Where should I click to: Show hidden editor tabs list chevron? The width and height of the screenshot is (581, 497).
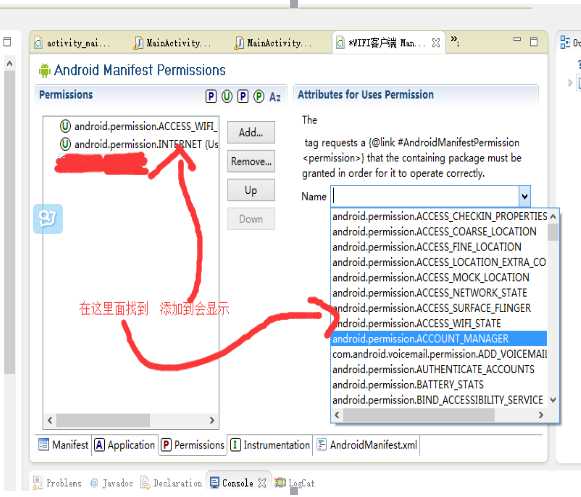[454, 39]
